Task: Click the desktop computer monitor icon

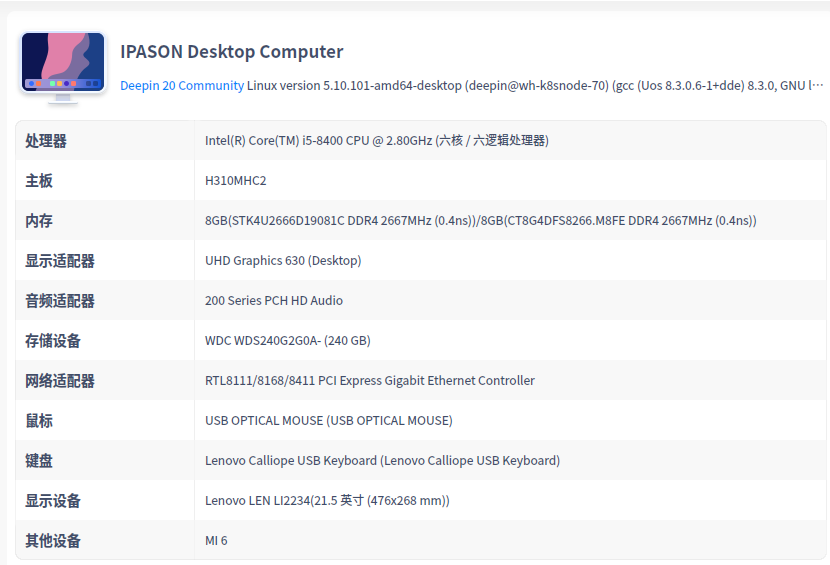Action: [63, 65]
